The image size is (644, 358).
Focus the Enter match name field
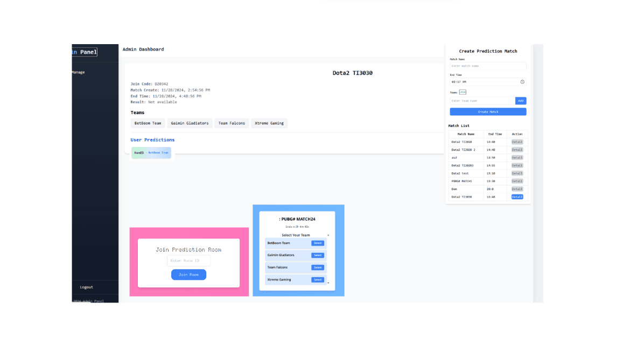487,66
